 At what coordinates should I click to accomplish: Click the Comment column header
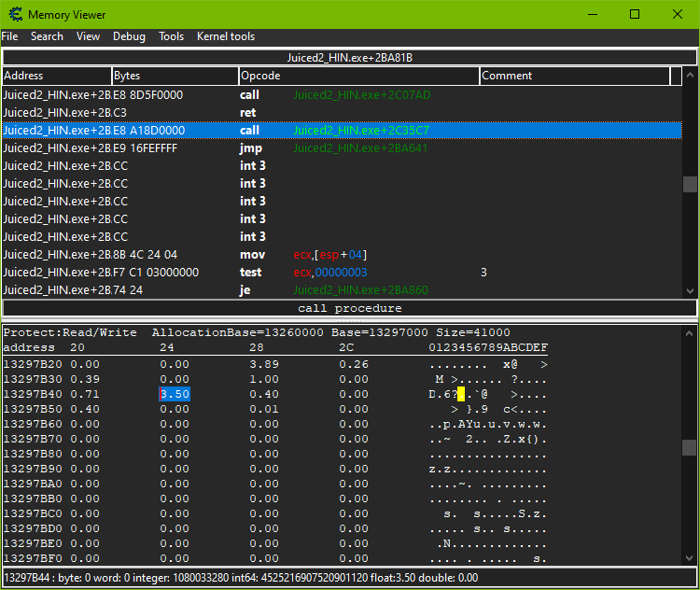[574, 76]
